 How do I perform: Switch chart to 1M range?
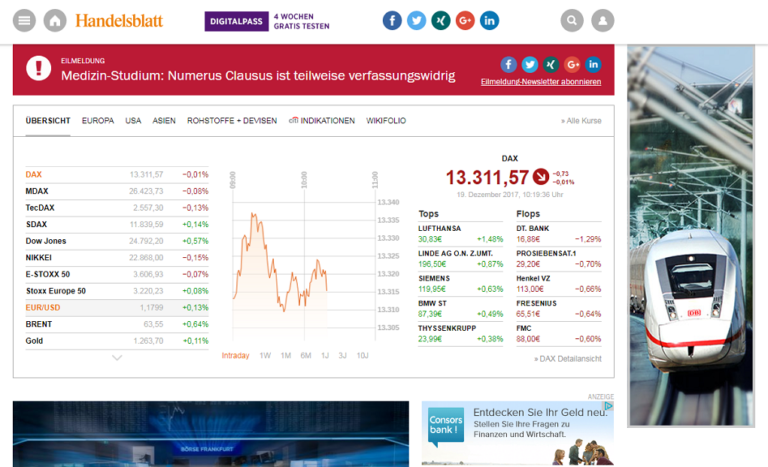coord(286,355)
